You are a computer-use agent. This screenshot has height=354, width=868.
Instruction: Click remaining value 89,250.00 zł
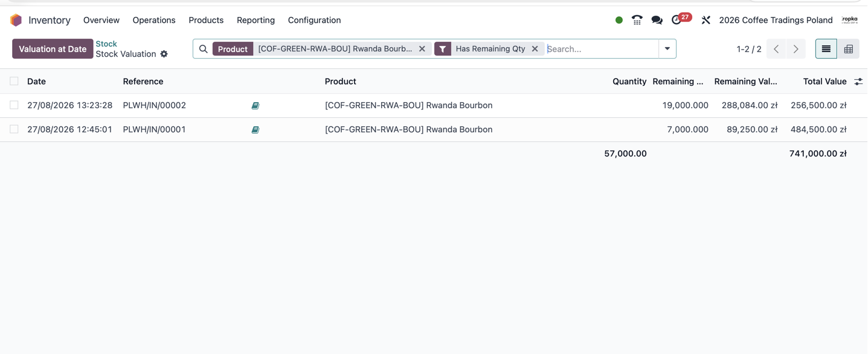pos(753,129)
